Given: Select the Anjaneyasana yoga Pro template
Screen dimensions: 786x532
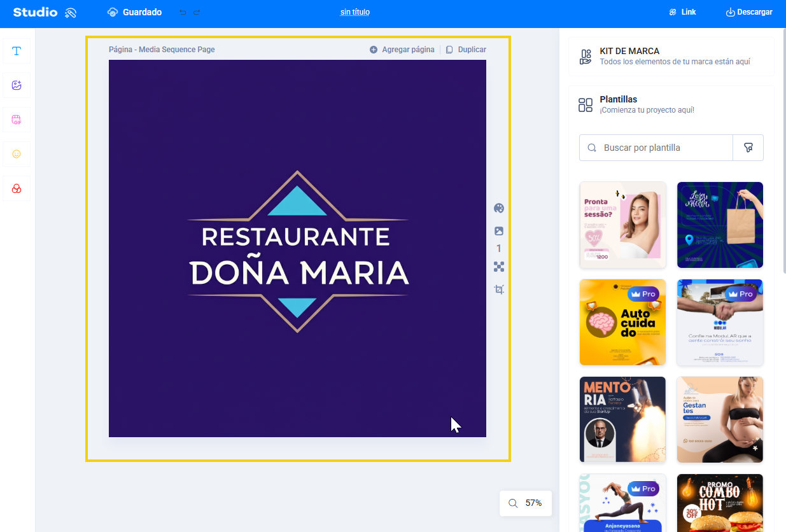Looking at the screenshot, I should point(622,503).
